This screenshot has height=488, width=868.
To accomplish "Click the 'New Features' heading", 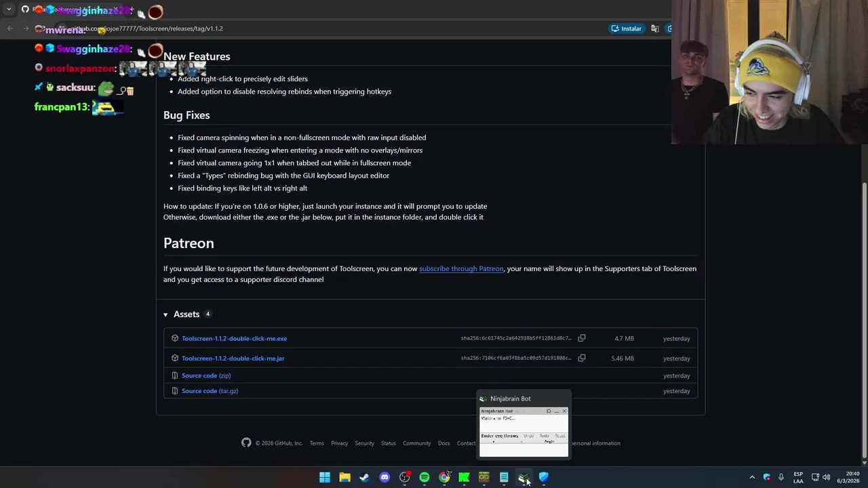I will [x=197, y=56].
